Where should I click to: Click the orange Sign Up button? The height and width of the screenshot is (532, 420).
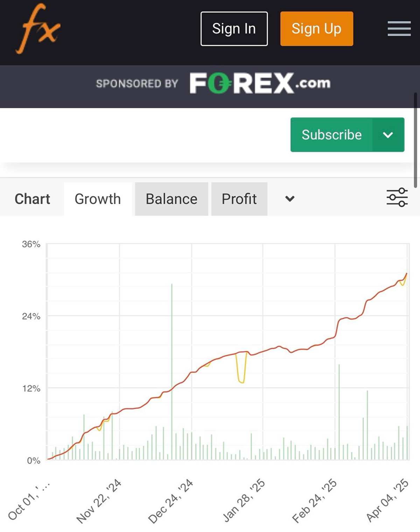[x=317, y=29]
